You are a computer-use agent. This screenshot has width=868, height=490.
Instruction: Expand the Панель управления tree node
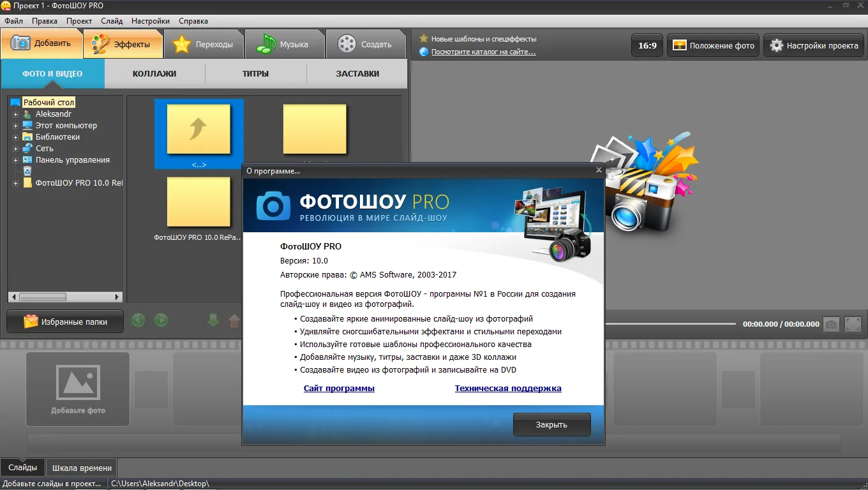point(16,160)
